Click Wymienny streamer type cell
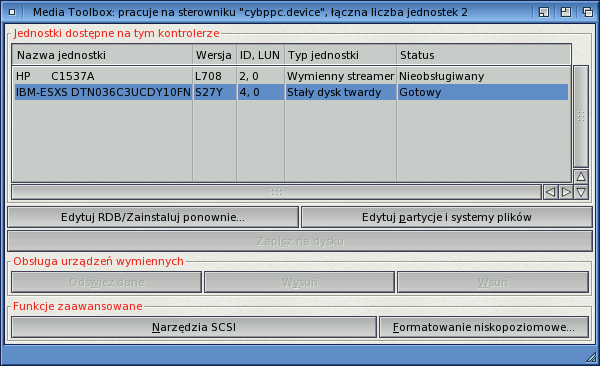This screenshot has height=366, width=600. (x=341, y=76)
